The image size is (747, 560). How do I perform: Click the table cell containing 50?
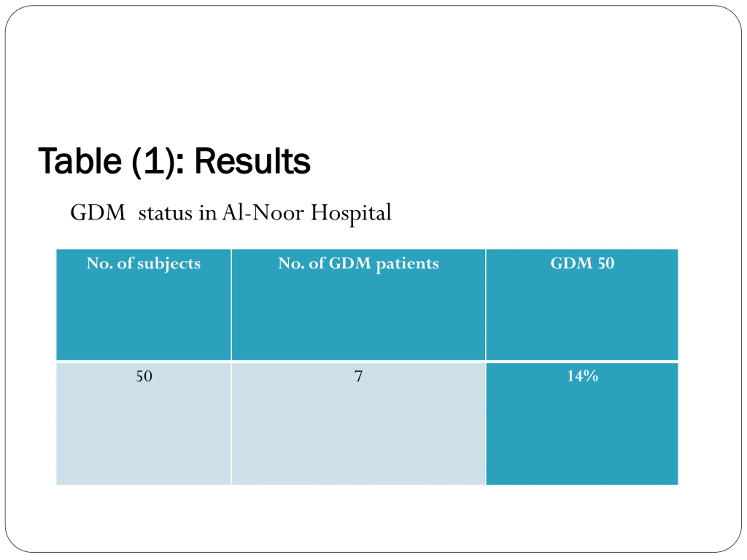click(x=144, y=424)
